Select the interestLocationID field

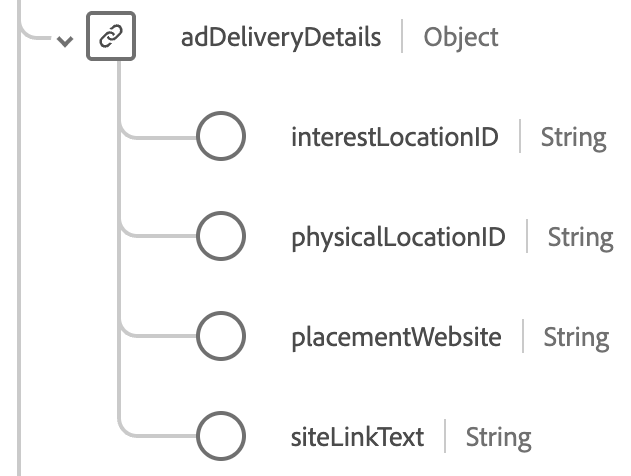(x=394, y=137)
